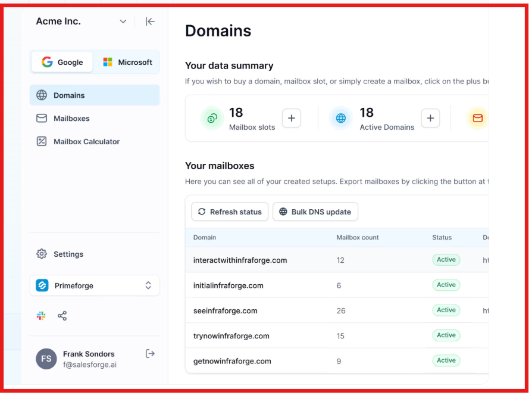Screen dimensions: 532x395
Task: Click Active badge for interactwithinfraforge.com
Action: (446, 260)
